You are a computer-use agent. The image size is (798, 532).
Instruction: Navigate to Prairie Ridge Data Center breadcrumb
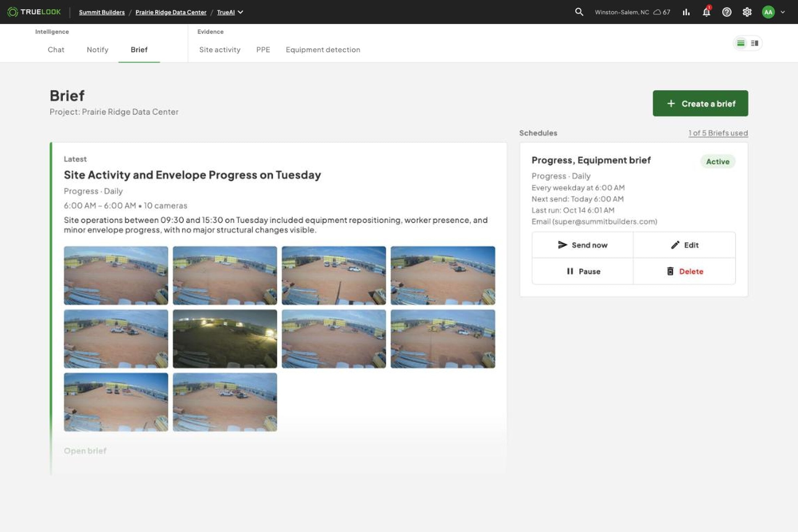tap(171, 12)
